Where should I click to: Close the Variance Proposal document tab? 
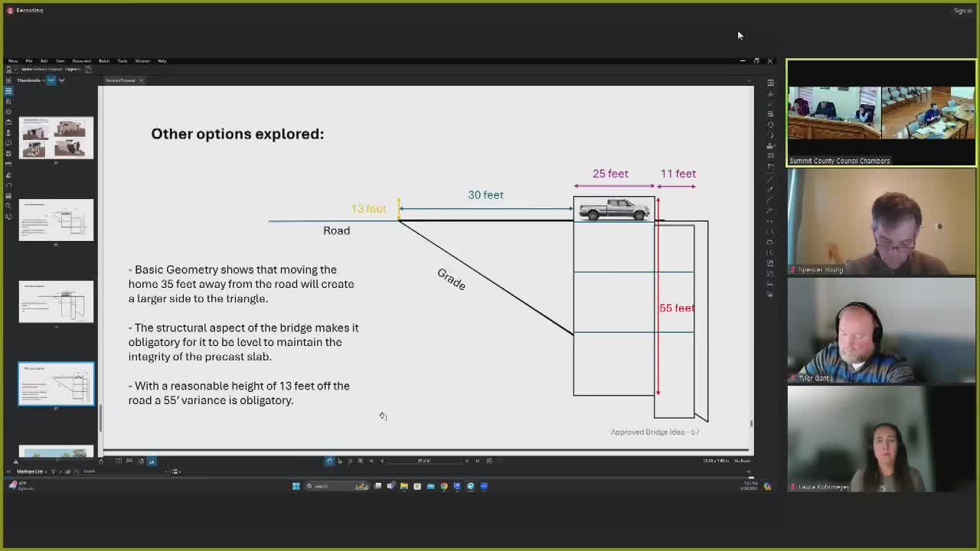coord(141,80)
